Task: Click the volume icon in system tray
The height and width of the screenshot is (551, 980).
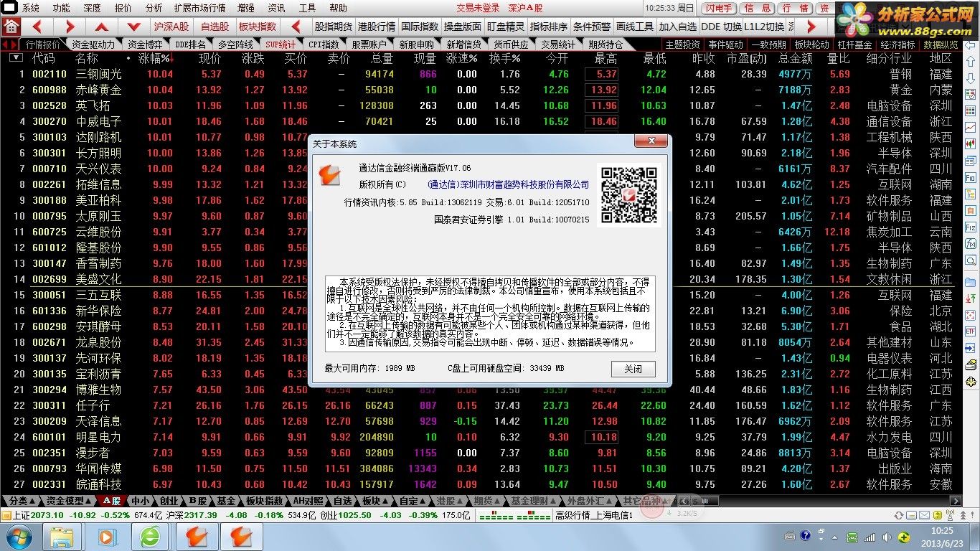Action: coord(888,536)
